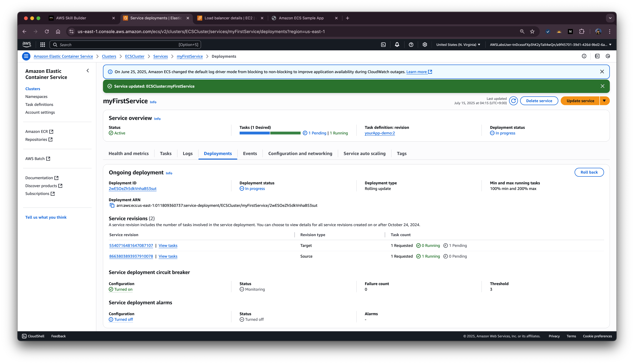
Task: Refresh the service details
Action: click(514, 101)
